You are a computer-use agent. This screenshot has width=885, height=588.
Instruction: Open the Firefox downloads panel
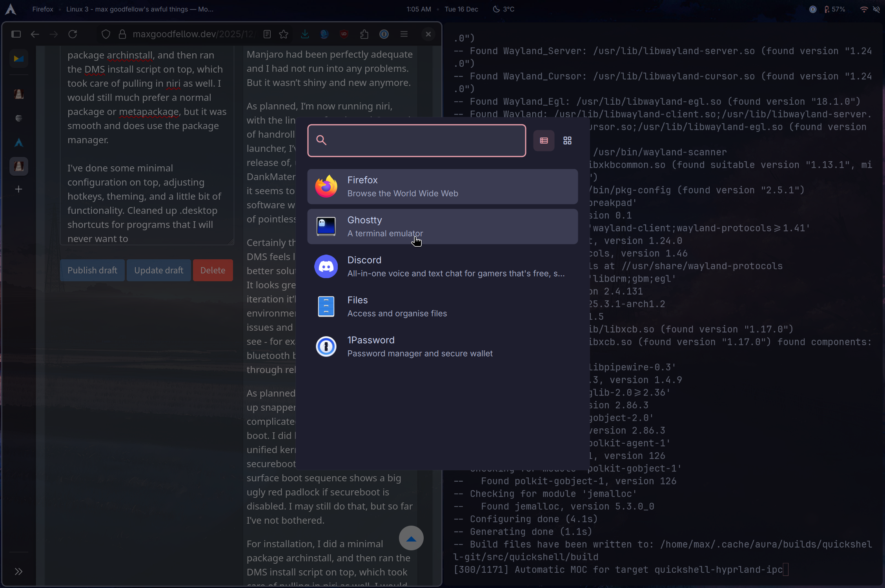click(305, 34)
